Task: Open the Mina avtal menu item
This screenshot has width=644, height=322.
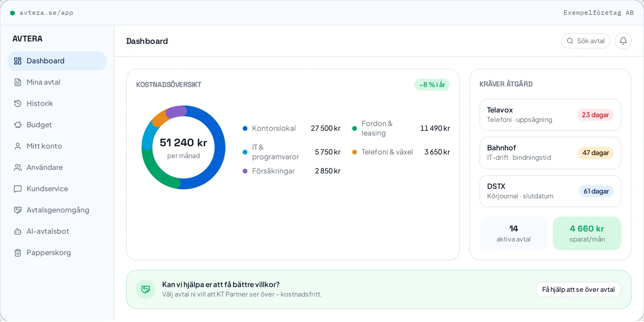Action: pyautogui.click(x=57, y=82)
